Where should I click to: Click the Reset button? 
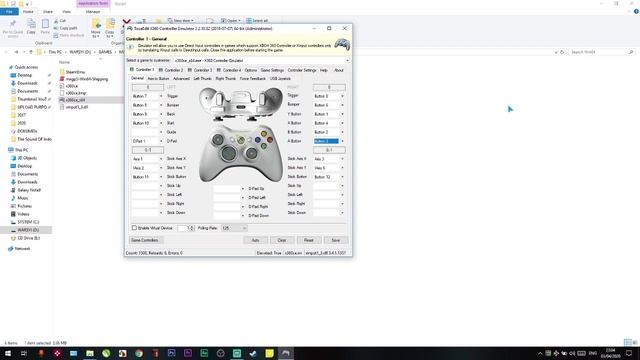pyautogui.click(x=309, y=240)
